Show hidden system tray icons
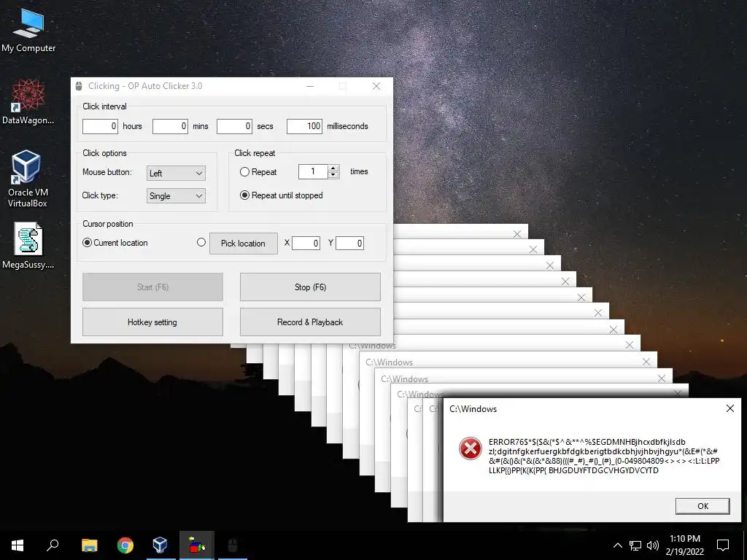The image size is (747, 560). coord(617,545)
